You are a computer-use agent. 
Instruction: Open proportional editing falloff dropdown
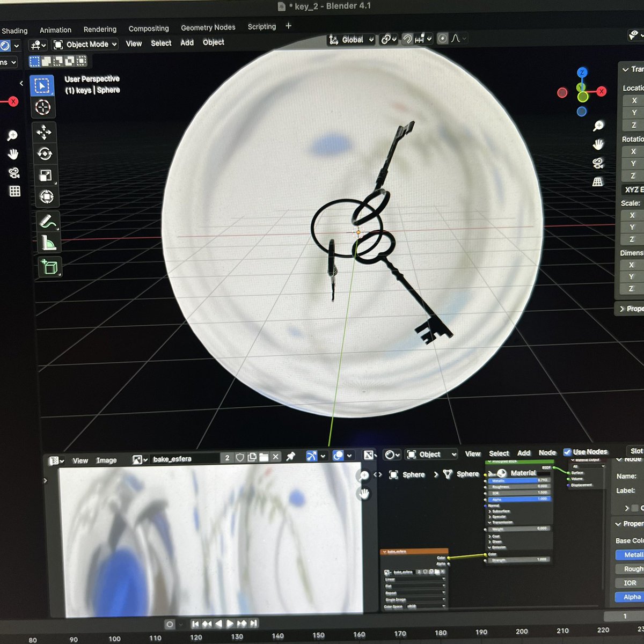coord(459,39)
